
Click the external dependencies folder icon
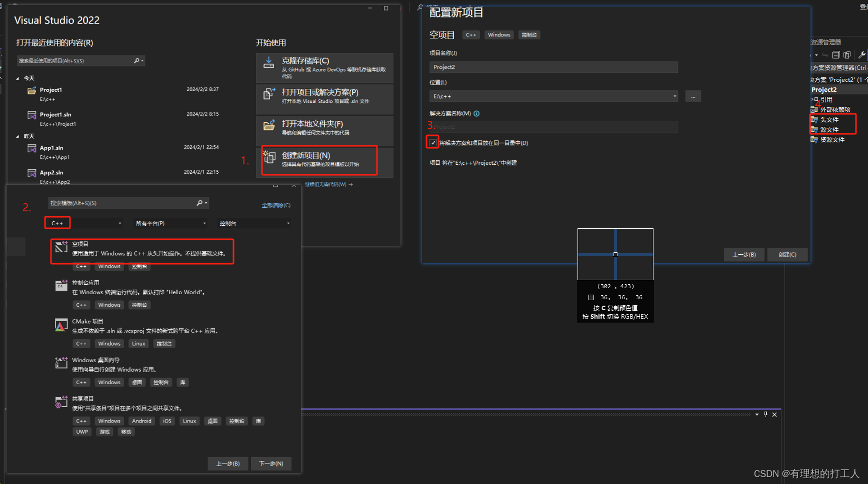click(x=814, y=109)
